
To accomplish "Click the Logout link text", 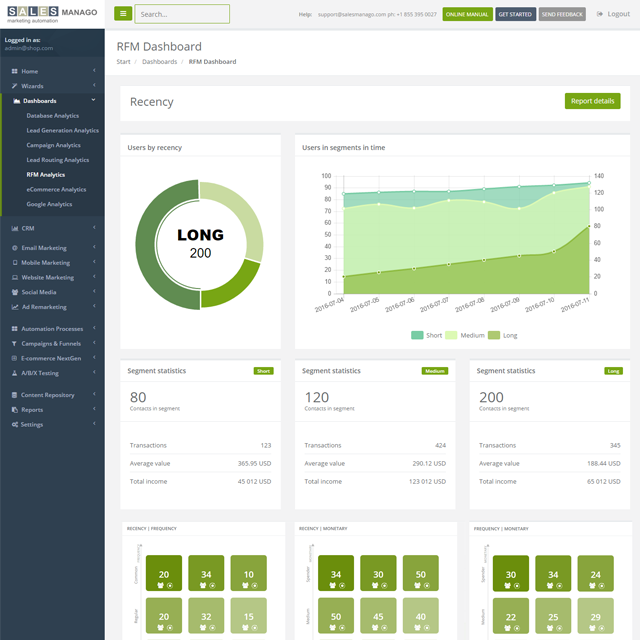I will point(618,14).
